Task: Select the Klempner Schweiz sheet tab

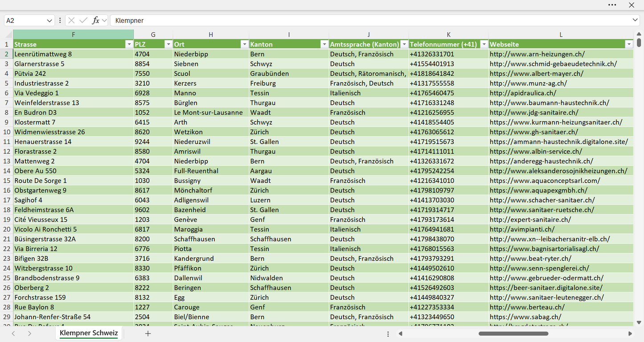Action: click(x=89, y=333)
